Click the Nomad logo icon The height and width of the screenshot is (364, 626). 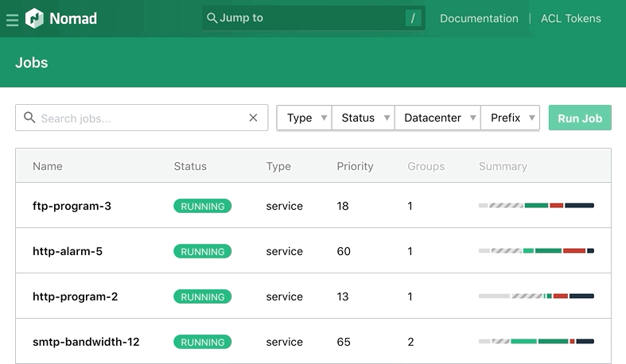pyautogui.click(x=36, y=18)
